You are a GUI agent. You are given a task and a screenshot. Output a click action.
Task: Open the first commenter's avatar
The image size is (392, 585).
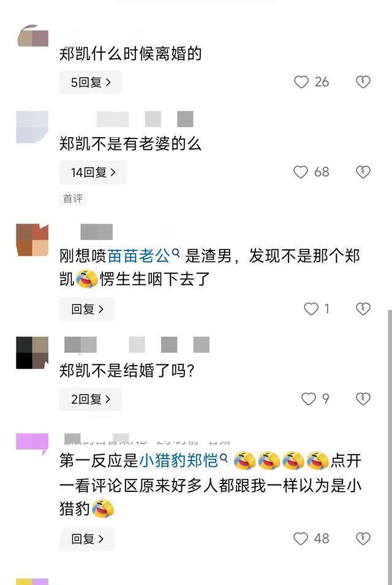[33, 36]
